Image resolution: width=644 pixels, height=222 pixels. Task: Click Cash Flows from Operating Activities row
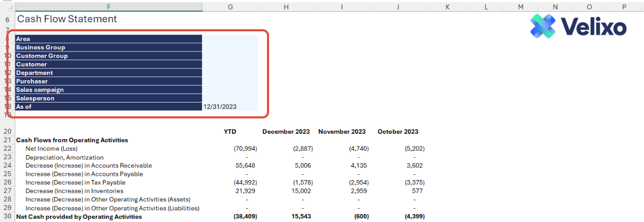tap(72, 140)
